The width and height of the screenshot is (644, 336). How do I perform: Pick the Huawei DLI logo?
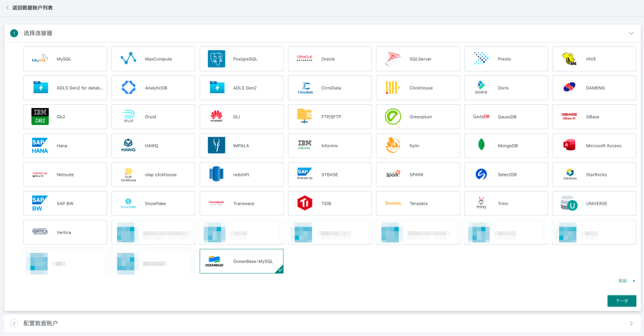216,117
